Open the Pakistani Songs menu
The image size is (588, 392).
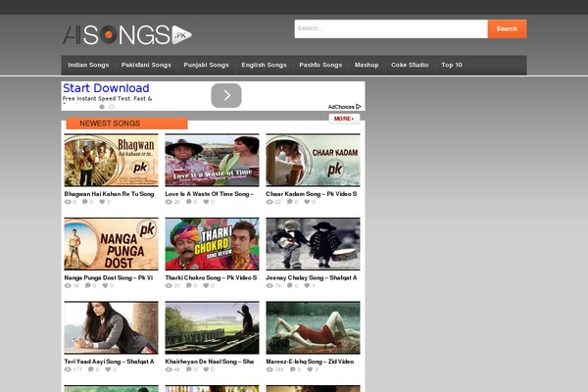pos(146,66)
